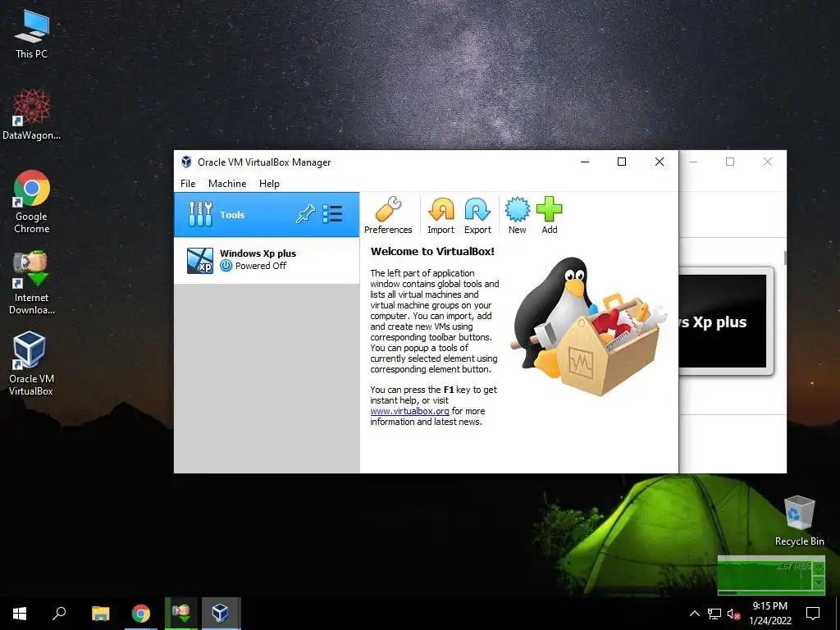Screen dimensions: 840x630
Task: Maximize the background window behind VirtualBox
Action: (x=730, y=162)
